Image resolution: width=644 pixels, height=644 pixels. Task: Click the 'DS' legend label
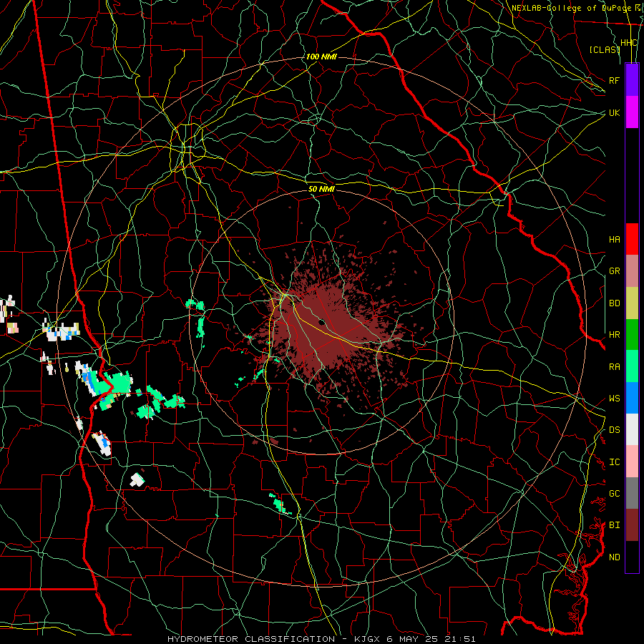[x=614, y=429]
